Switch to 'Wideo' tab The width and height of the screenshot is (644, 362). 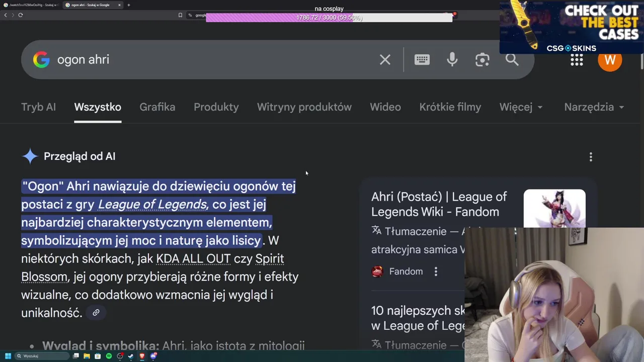click(x=385, y=107)
